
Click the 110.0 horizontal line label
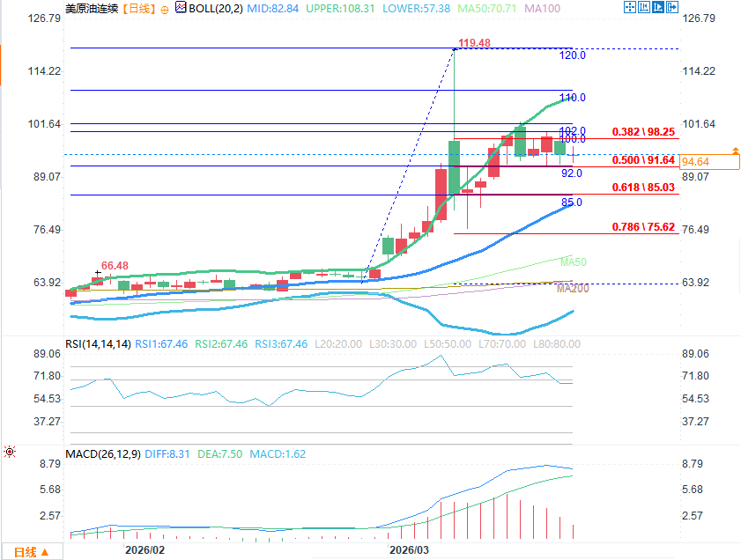click(x=573, y=98)
